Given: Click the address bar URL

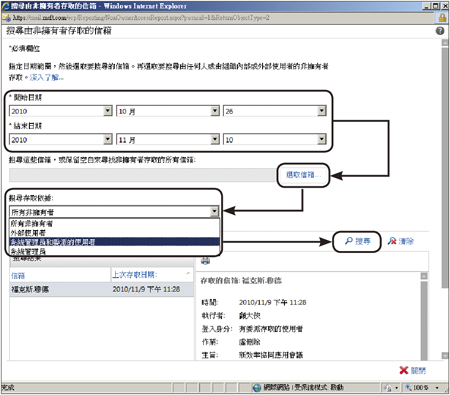Looking at the screenshot, I should [140, 18].
